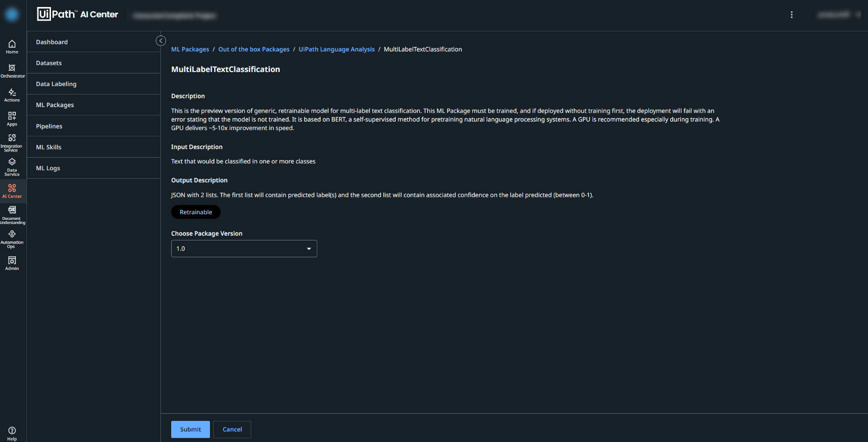The image size is (868, 442).
Task: Open the Home icon in left rail
Action: pos(12,47)
